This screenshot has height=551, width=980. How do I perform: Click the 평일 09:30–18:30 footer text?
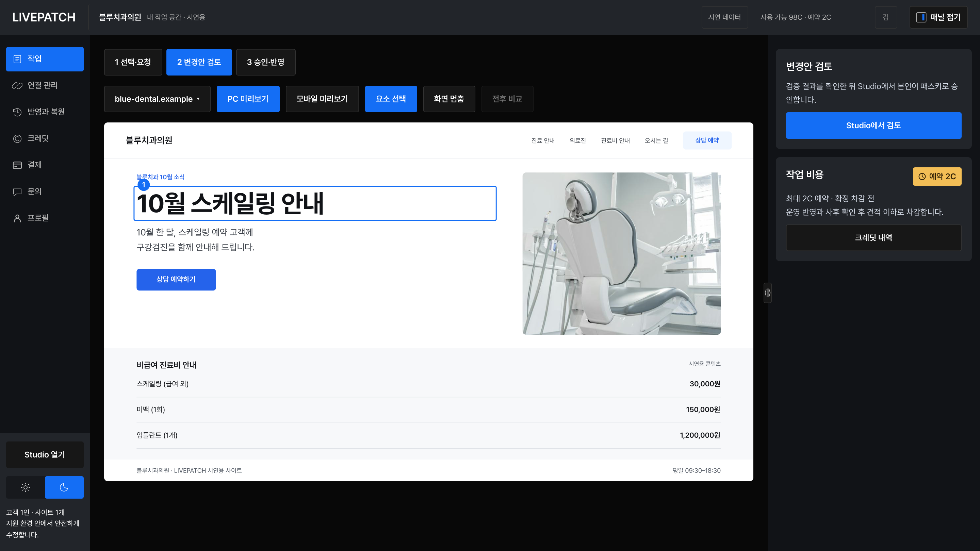(x=696, y=470)
